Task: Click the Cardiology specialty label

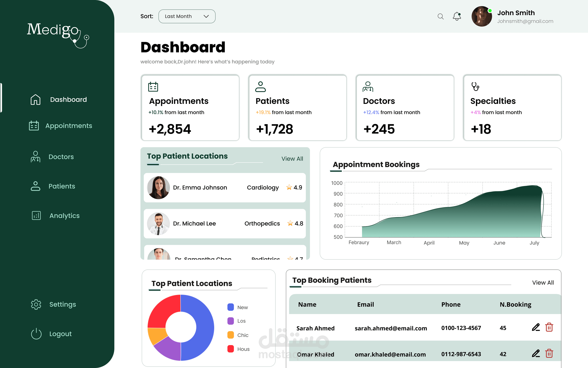Action: click(263, 188)
